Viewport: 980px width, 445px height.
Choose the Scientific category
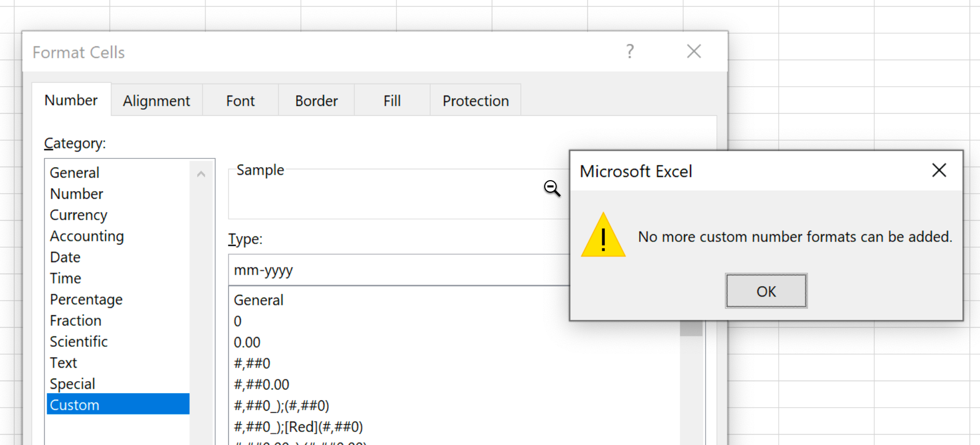coord(118,342)
